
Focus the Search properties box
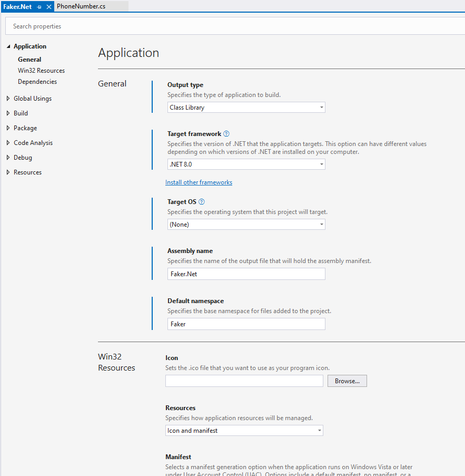point(235,26)
